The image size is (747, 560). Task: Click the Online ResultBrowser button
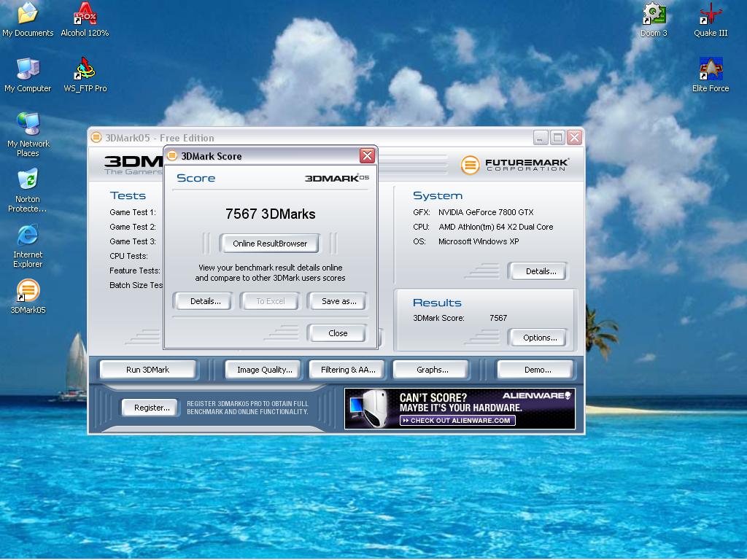[x=270, y=244]
